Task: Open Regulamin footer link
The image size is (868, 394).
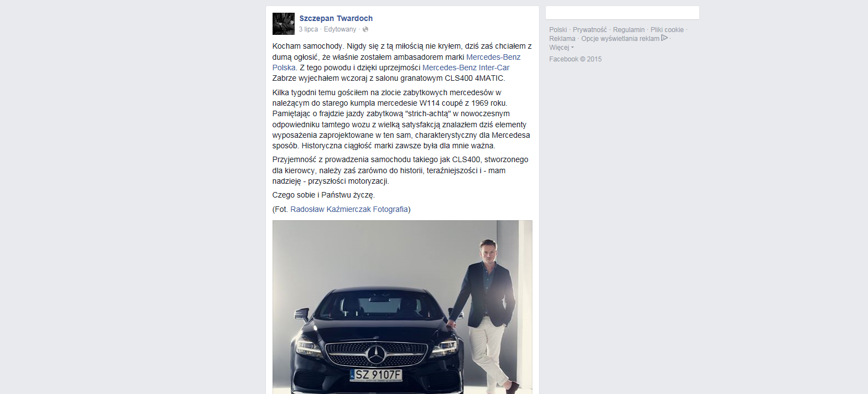Action: pos(629,30)
